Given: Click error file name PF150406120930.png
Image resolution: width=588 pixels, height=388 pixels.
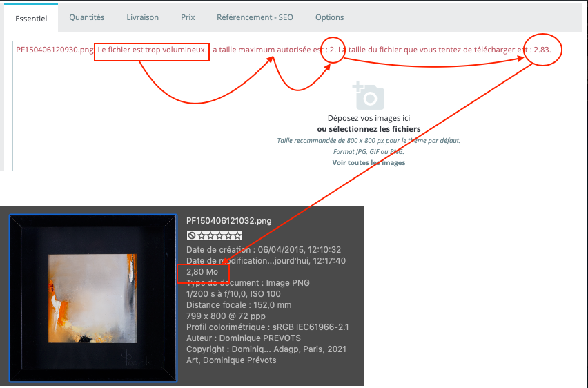Looking at the screenshot, I should pyautogui.click(x=55, y=50).
